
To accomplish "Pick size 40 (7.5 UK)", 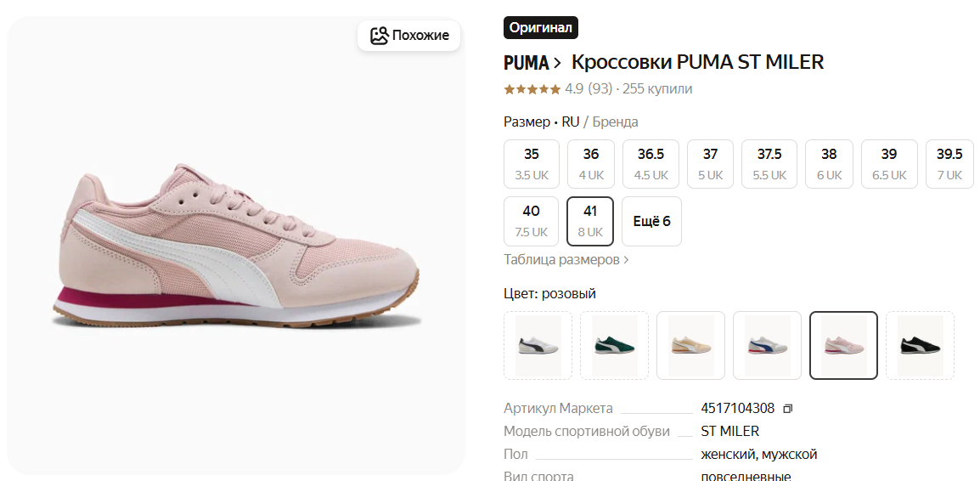I will tap(532, 221).
